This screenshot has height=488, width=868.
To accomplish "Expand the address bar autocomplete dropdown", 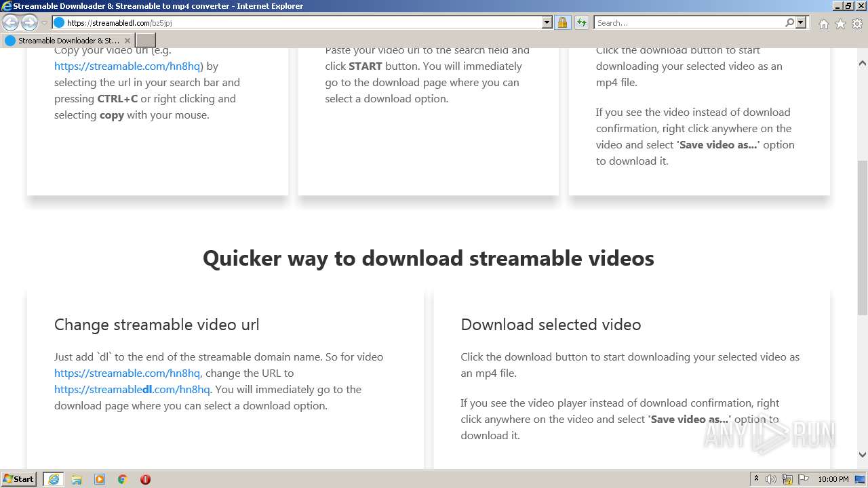I will point(547,22).
